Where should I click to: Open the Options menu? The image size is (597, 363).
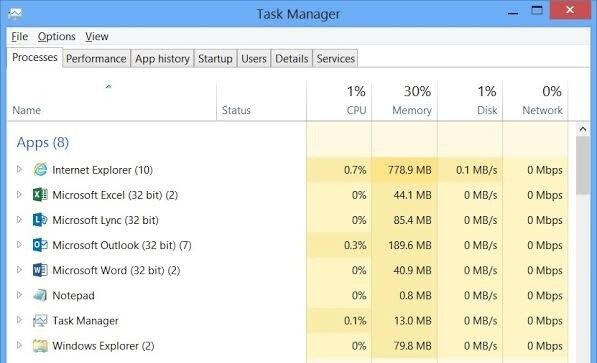[57, 37]
